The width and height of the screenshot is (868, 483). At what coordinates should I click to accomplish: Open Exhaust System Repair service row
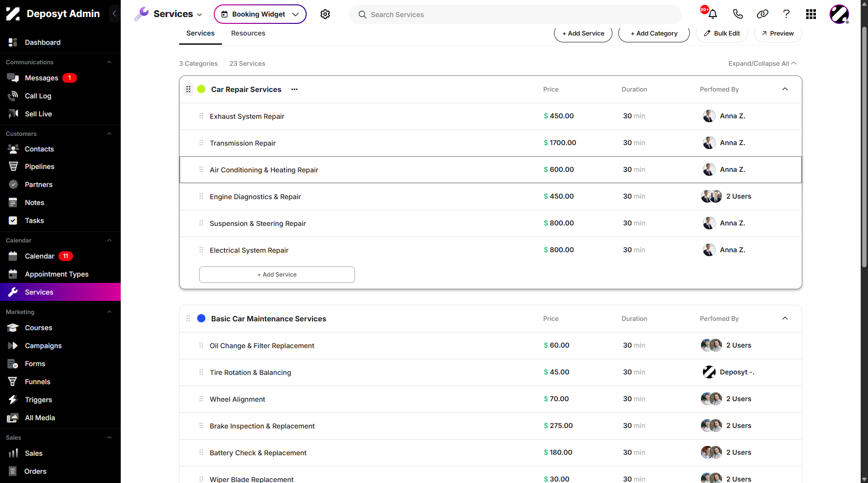coord(491,116)
